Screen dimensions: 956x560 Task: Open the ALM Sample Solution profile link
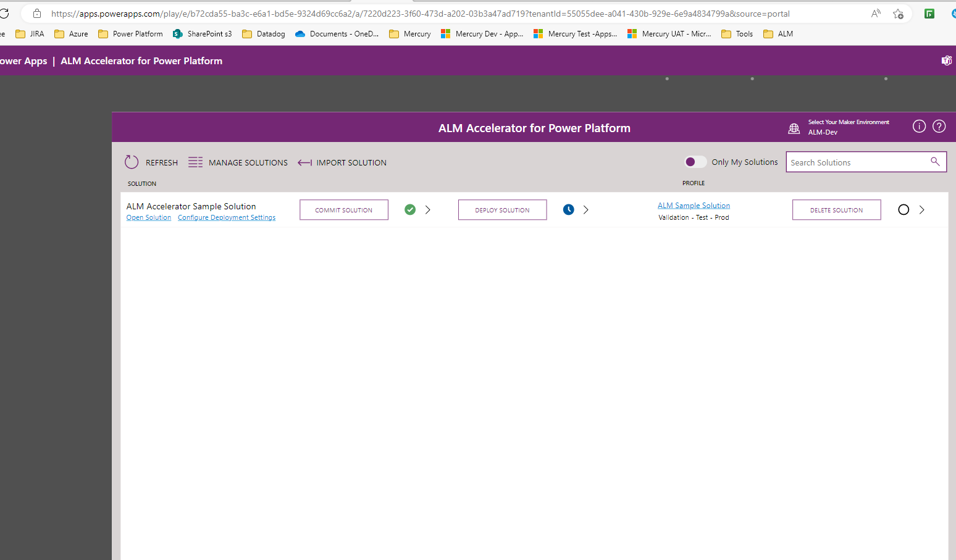[694, 205]
